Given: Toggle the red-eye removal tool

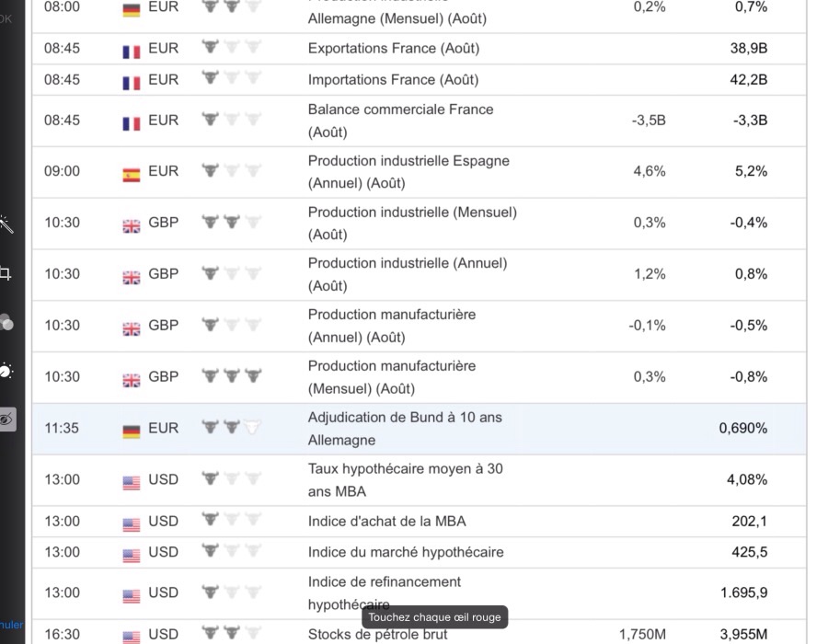Looking at the screenshot, I should coord(6,420).
